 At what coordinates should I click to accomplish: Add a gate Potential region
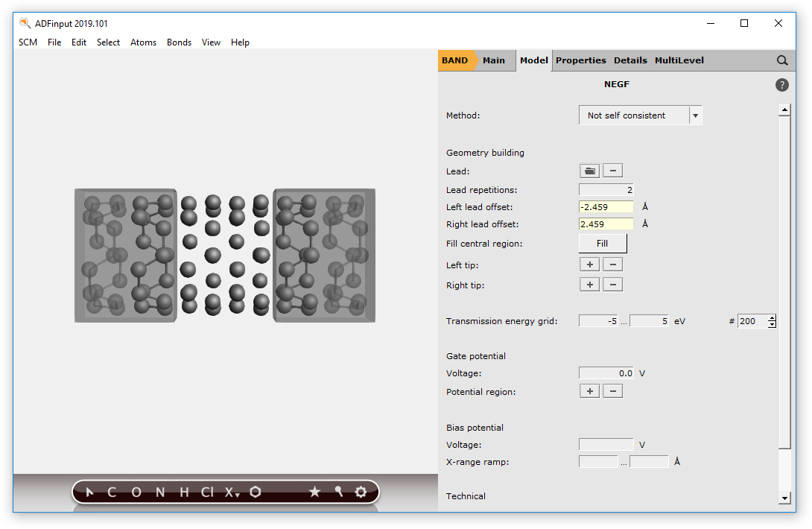click(x=589, y=391)
